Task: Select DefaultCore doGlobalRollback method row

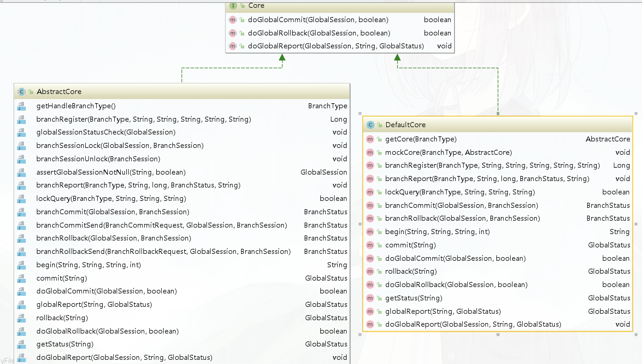Action: [498, 285]
